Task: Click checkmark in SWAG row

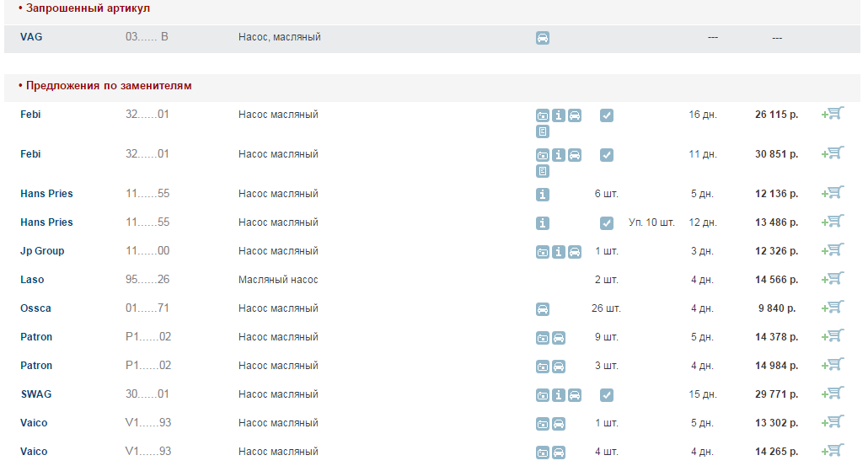Action: click(607, 394)
